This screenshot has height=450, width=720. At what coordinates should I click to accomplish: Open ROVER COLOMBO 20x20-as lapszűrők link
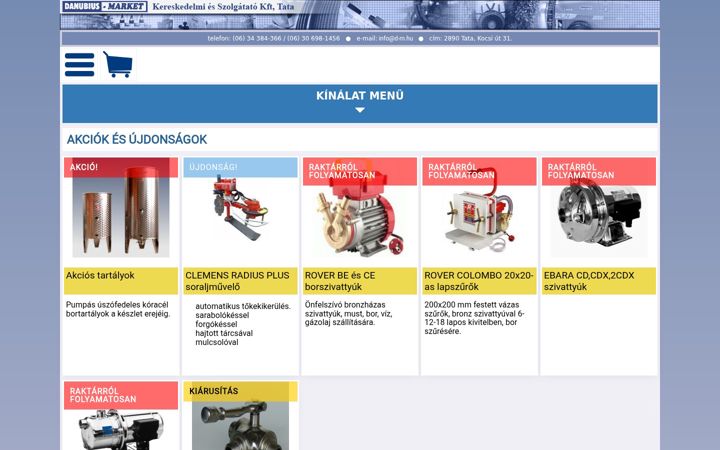(x=478, y=281)
